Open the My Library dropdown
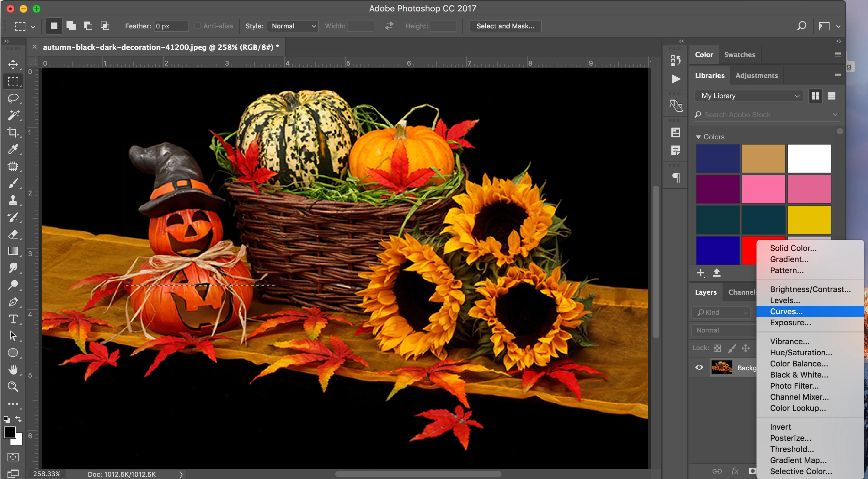Image resolution: width=868 pixels, height=479 pixels. point(749,96)
